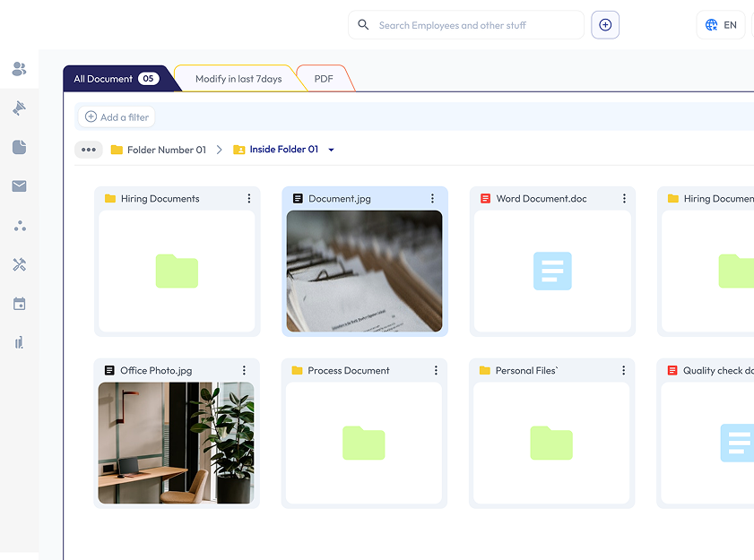
Task: Click the "Office Photo.jpg" file name
Action: point(156,370)
